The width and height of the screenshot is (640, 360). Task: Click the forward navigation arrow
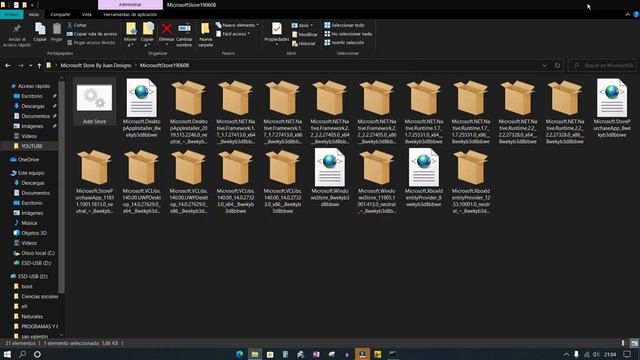pyautogui.click(x=20, y=65)
